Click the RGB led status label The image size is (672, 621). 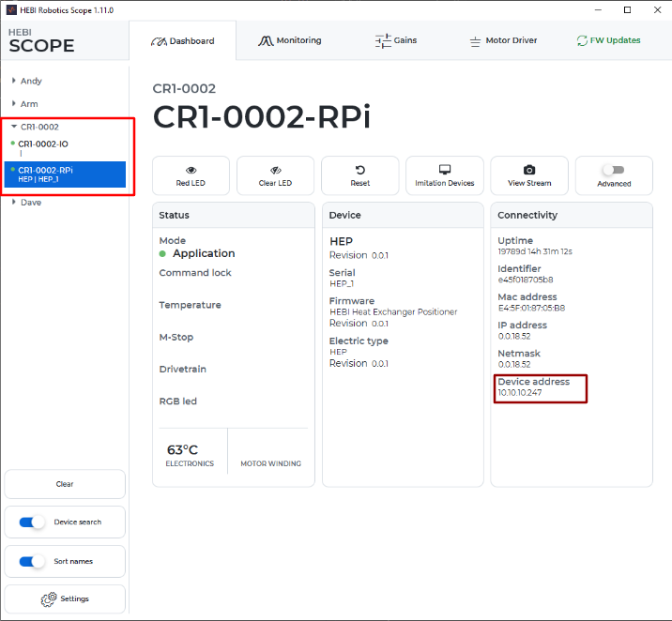(x=178, y=401)
